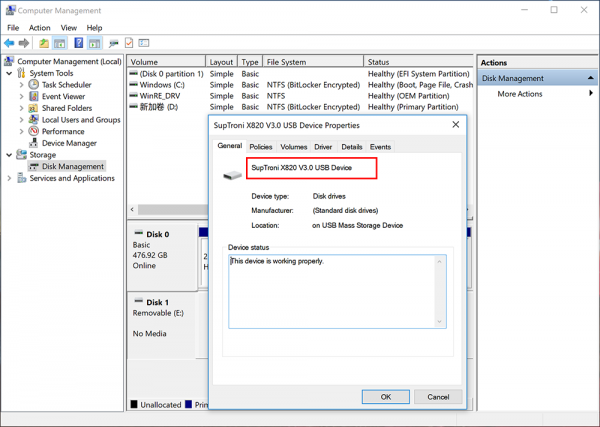Image resolution: width=600 pixels, height=427 pixels.
Task: Select the 新加卷 (D:) volume row
Action: 301,107
